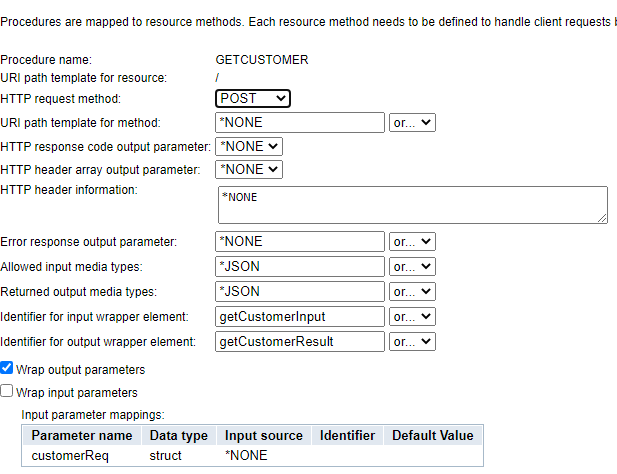Open 'or...' dropdown for Returned output media types
Viewport: 617px width, 474px height.
pos(412,292)
